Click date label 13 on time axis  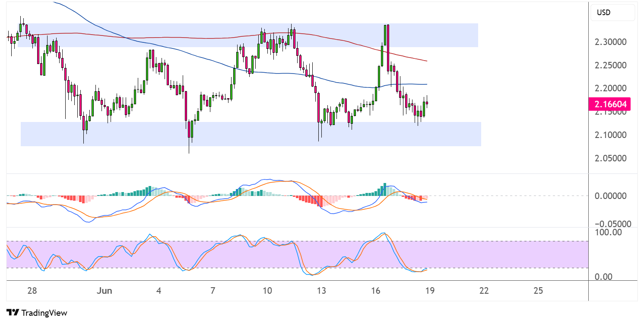[x=321, y=291]
